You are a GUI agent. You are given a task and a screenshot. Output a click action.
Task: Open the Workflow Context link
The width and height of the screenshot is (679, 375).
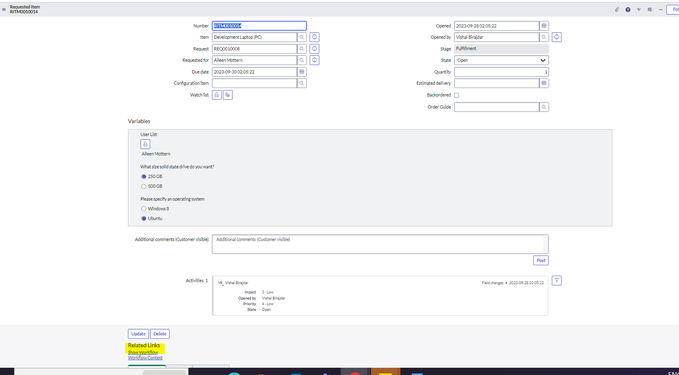[x=145, y=358]
